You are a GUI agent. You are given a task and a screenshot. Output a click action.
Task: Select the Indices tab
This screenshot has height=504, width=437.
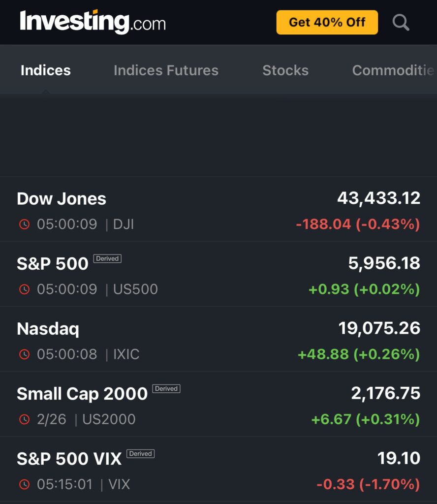46,70
